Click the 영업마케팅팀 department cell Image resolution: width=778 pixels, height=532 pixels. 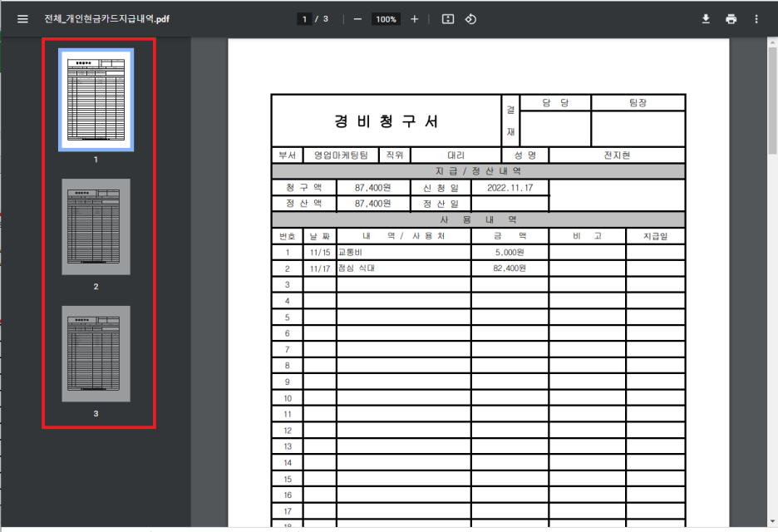341,155
